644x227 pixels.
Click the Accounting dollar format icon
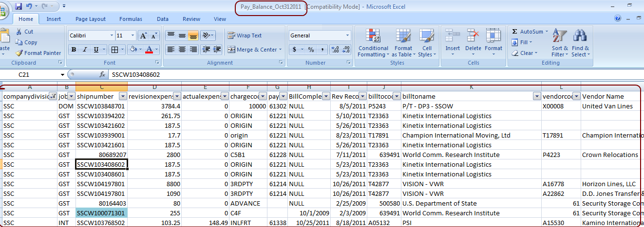295,50
